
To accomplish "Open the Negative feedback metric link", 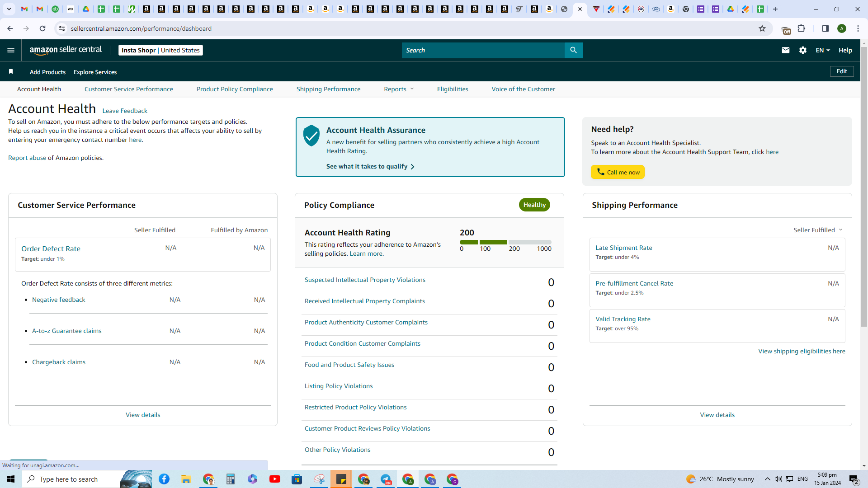I will tap(59, 300).
